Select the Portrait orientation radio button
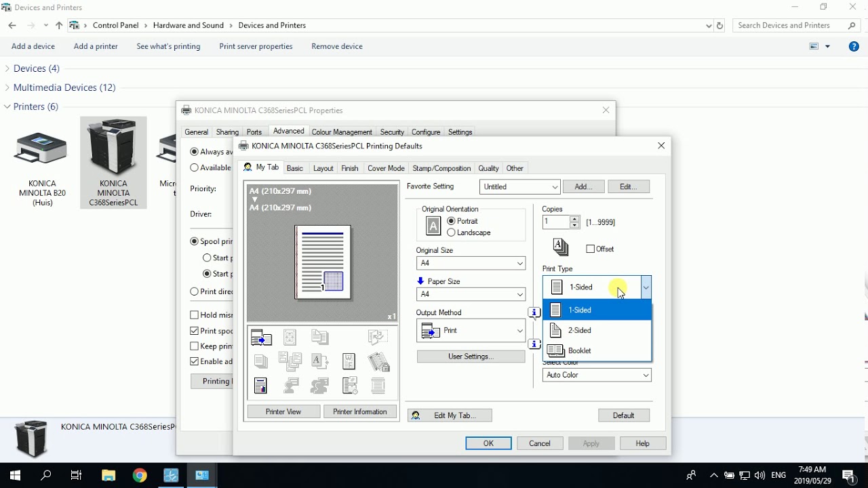 pos(451,221)
